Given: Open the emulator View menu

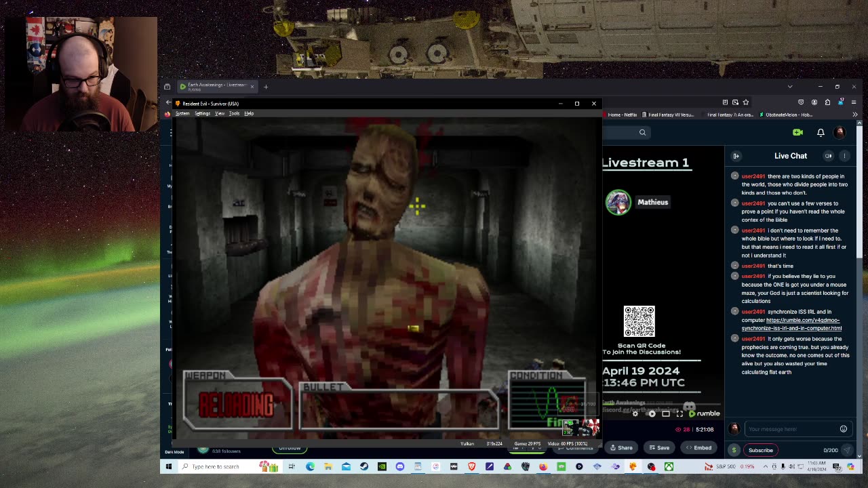Looking at the screenshot, I should coord(220,113).
